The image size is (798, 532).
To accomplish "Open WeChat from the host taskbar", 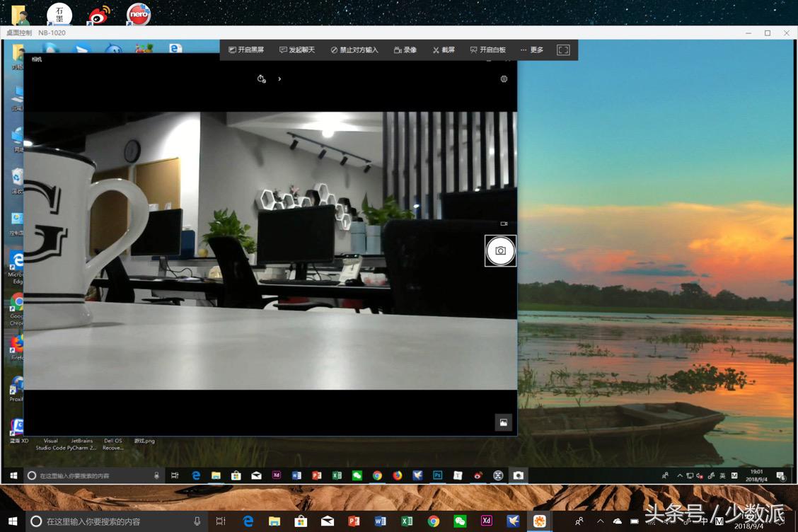I will click(x=460, y=521).
